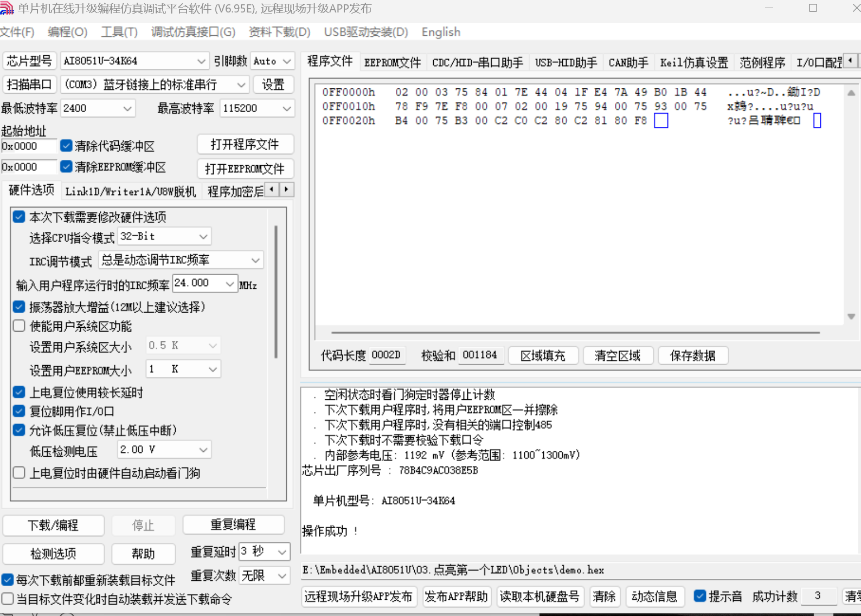Screen dimensions: 861x616
Task: Open the 文件(F) menu
Action: pos(17,32)
